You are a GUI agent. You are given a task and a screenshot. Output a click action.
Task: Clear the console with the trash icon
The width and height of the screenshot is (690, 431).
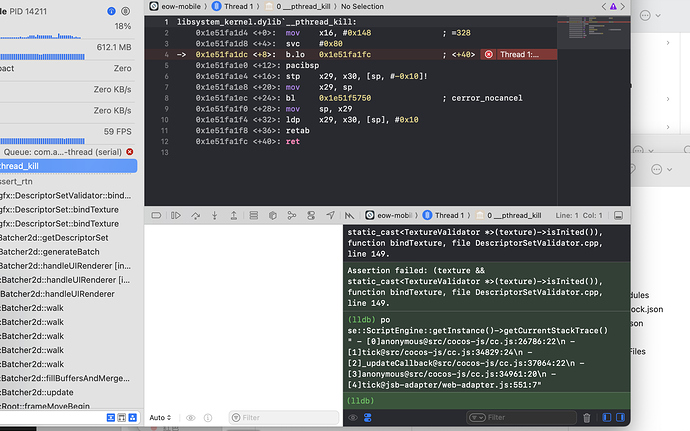tap(587, 418)
